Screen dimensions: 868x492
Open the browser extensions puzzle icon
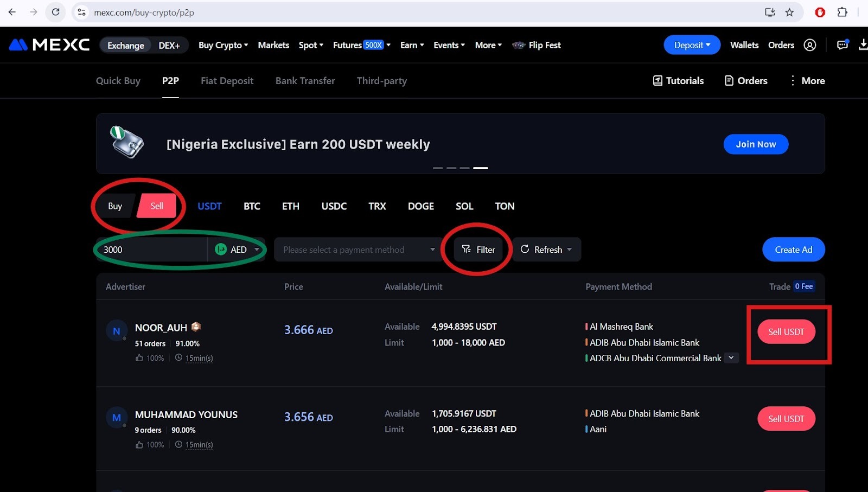[842, 12]
